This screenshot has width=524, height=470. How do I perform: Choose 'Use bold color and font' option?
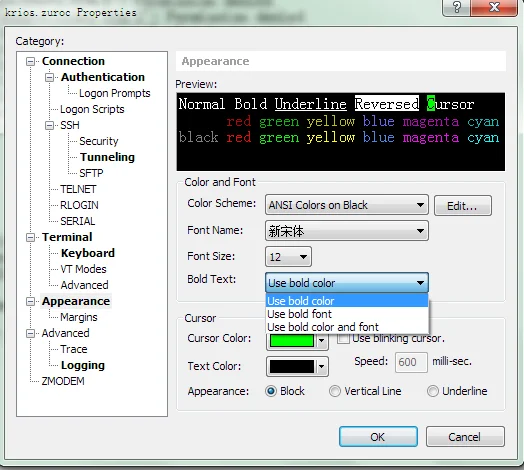tap(347, 327)
